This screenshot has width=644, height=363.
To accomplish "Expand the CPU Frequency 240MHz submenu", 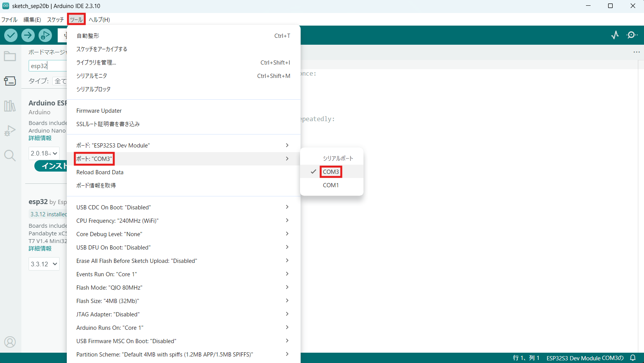I will point(184,220).
